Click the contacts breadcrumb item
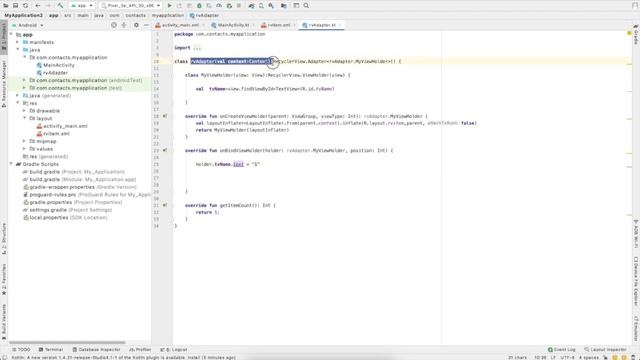 (x=136, y=16)
